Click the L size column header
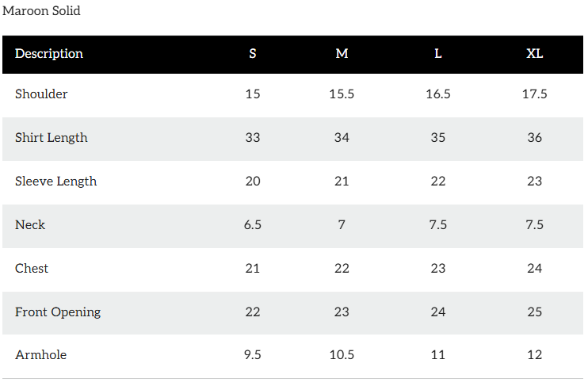 438,54
